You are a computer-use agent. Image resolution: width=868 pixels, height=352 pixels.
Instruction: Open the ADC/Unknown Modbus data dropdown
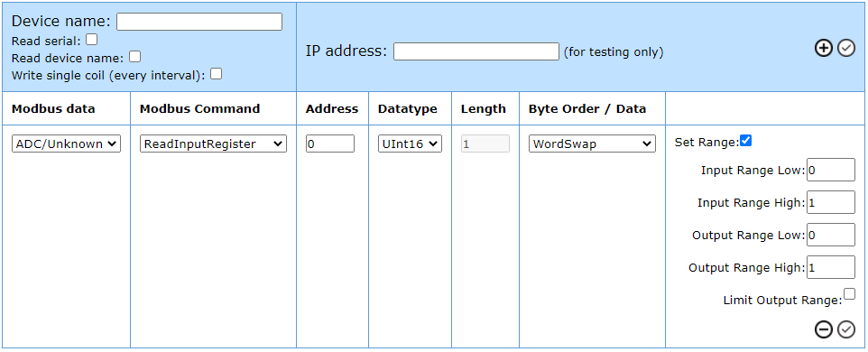(x=66, y=144)
